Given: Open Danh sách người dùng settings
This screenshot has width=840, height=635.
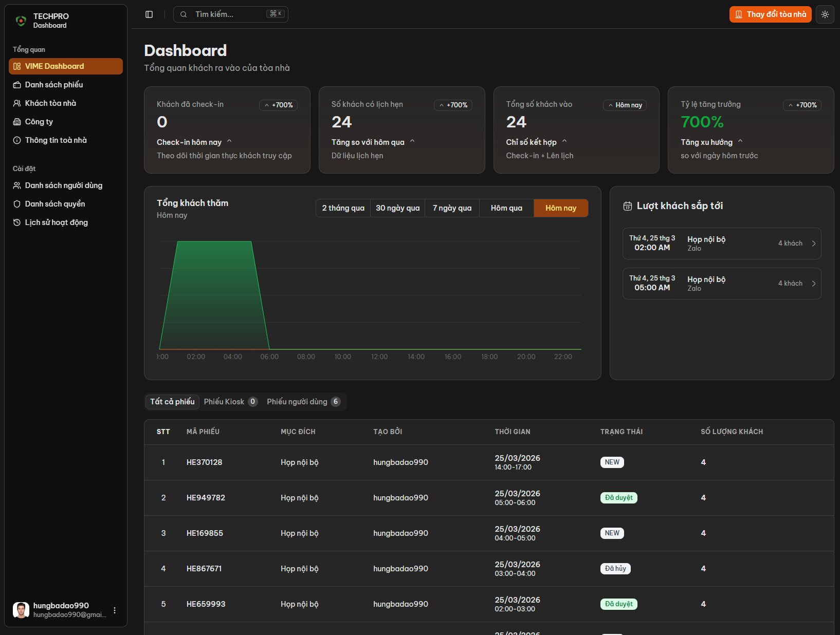Looking at the screenshot, I should click(63, 185).
